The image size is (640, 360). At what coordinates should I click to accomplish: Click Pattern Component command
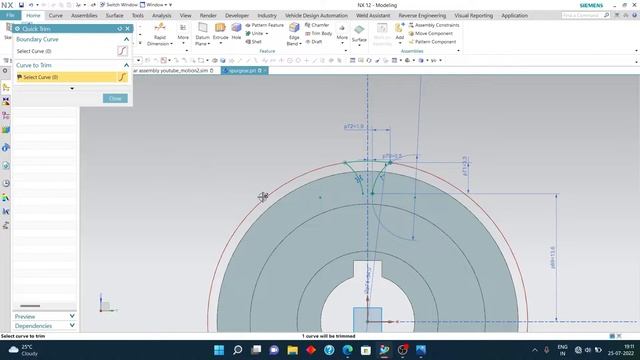click(432, 42)
